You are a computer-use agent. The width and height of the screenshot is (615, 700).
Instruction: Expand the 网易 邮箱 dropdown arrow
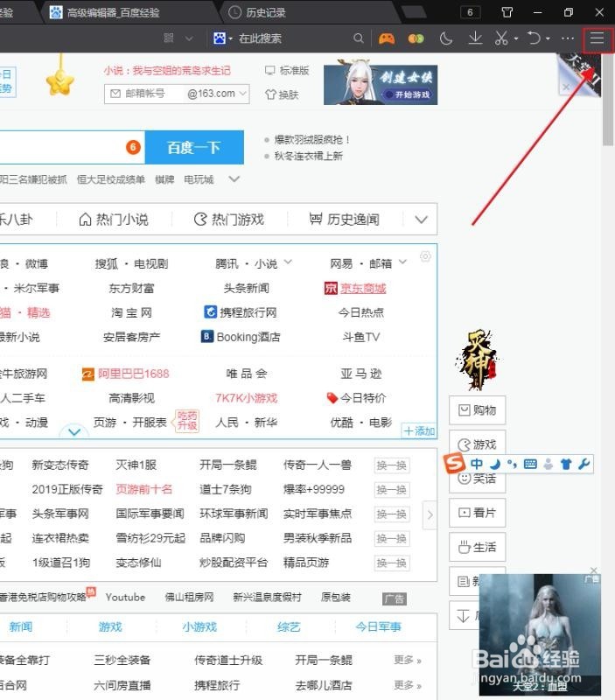tap(403, 262)
